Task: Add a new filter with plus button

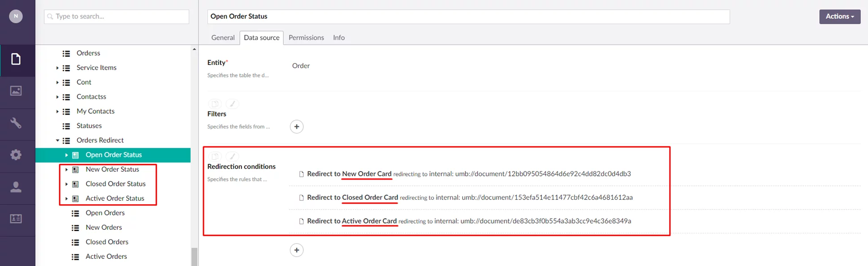Action: click(x=297, y=127)
